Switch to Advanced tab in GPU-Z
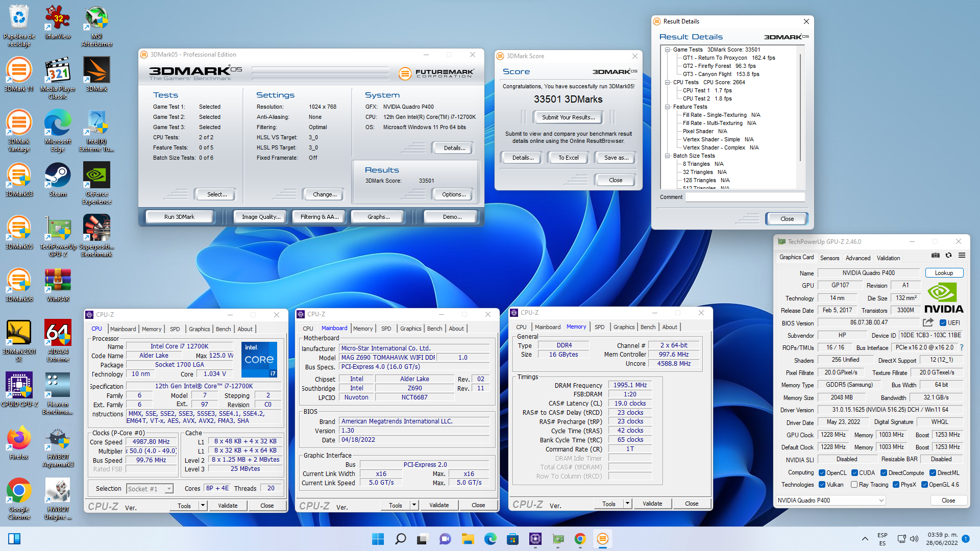980x551 pixels. [x=858, y=258]
